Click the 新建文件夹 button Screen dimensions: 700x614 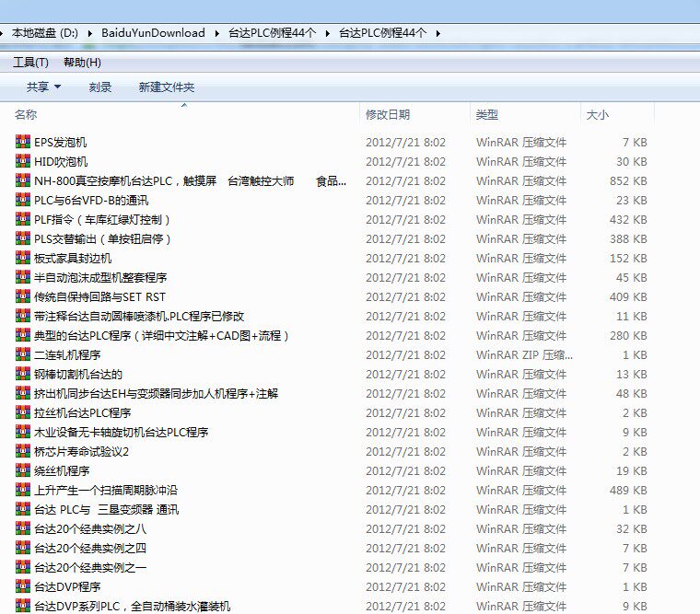(x=167, y=87)
